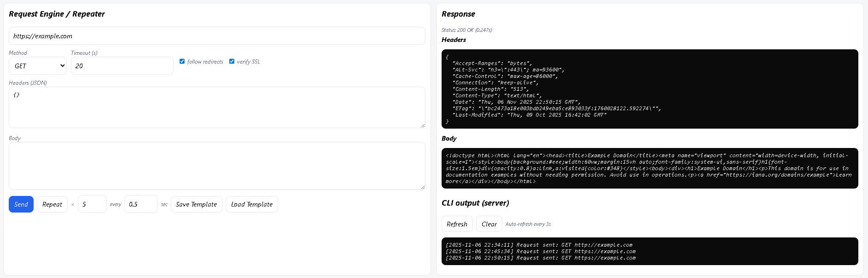Click the Timeout field showing 20
The height and width of the screenshot is (278, 868).
click(122, 66)
